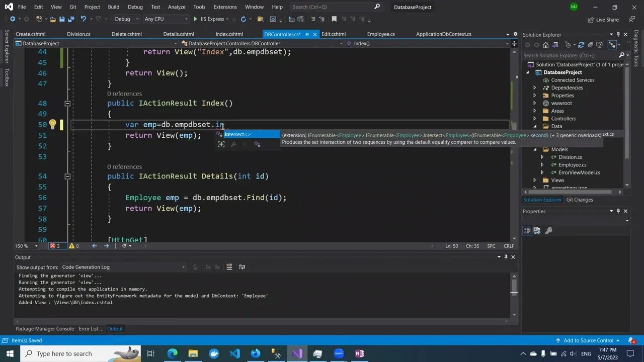Expand the Controllers folder in Solution Explorer
The image size is (644, 362).
[x=535, y=119]
